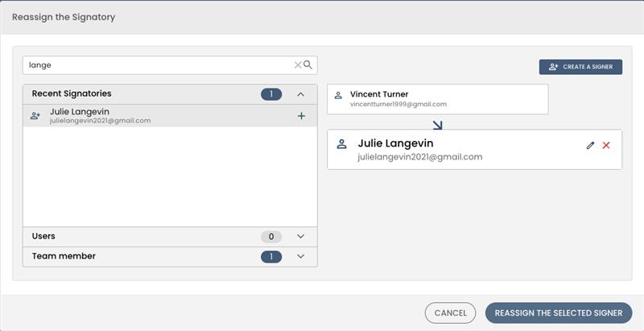
Task: Click add-person icon in recent signatory row
Action: pyautogui.click(x=35, y=116)
